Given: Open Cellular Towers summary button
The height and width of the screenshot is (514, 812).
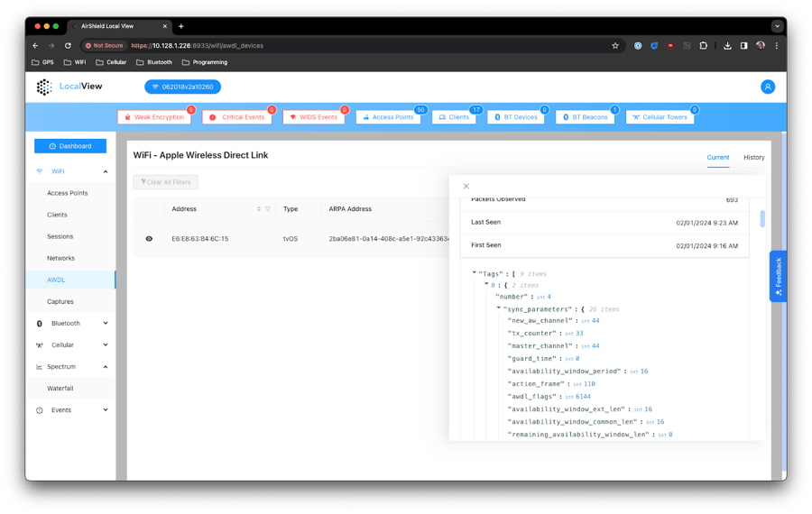Looking at the screenshot, I should click(660, 117).
